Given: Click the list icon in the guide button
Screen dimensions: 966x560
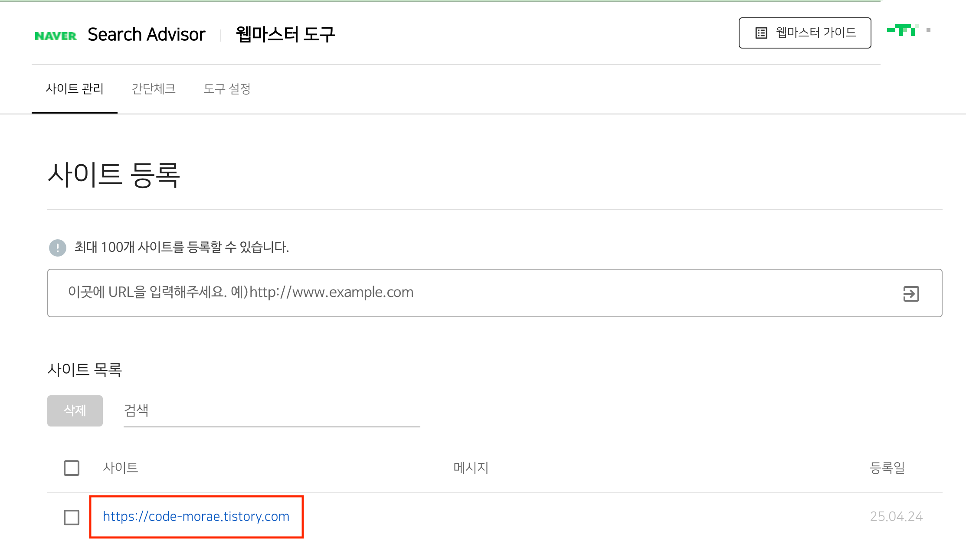Looking at the screenshot, I should tap(761, 33).
